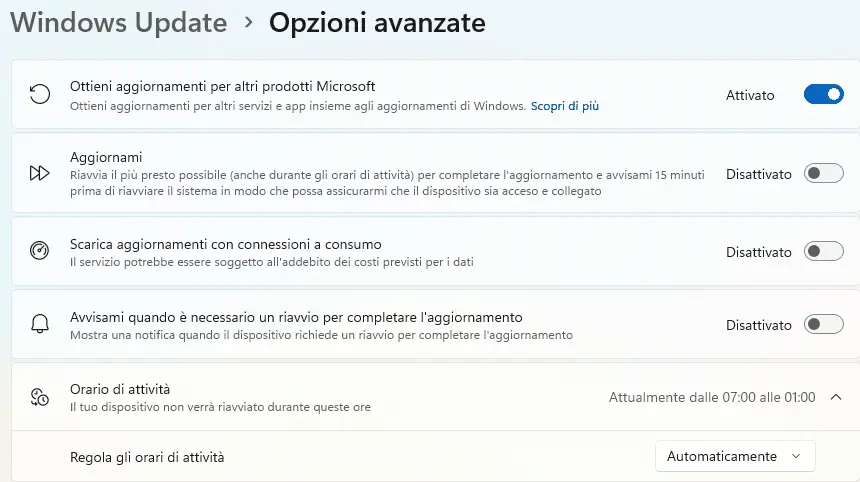Open the Scopri di più link

pos(564,105)
